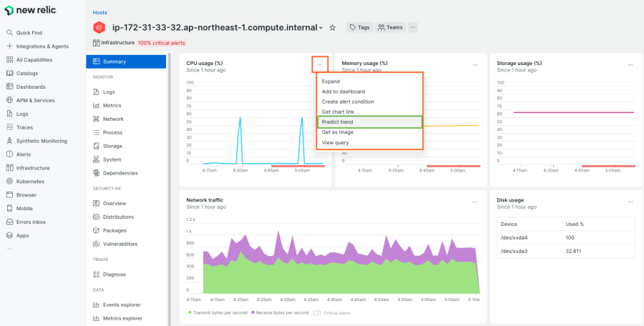The width and height of the screenshot is (644, 326).
Task: Click the red host entity hexagon icon
Action: [99, 27]
